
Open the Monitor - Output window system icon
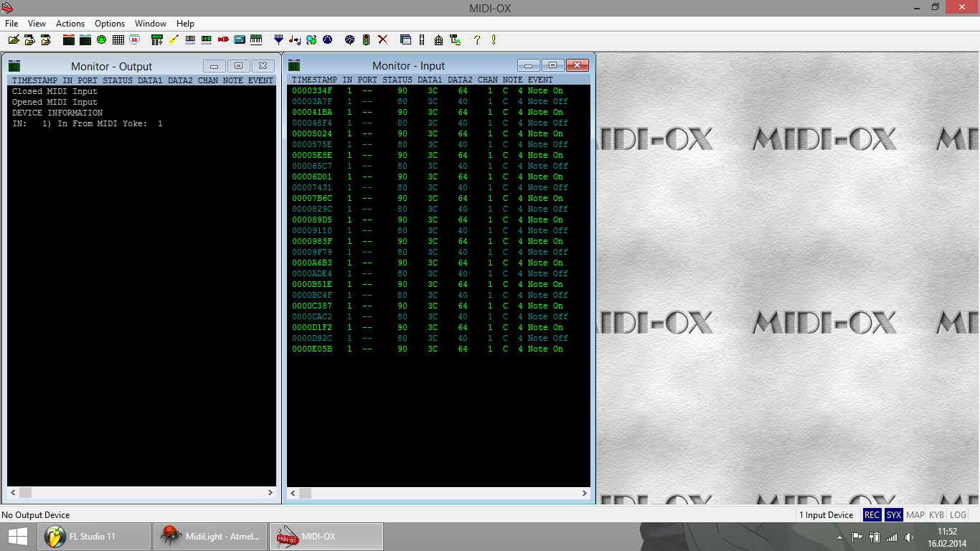click(14, 66)
